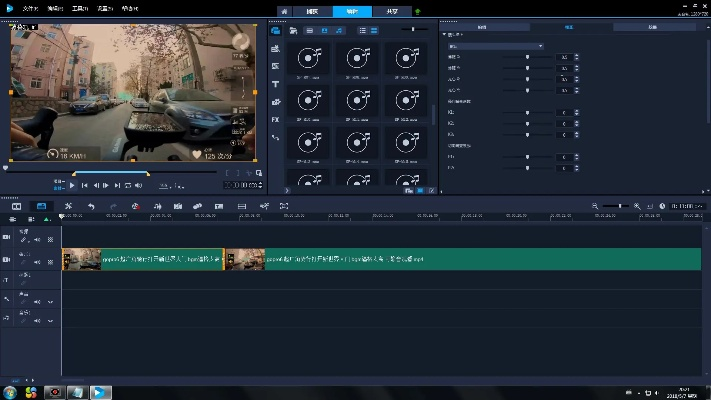Open the FX filter library
The height and width of the screenshot is (400, 711).
tap(275, 119)
